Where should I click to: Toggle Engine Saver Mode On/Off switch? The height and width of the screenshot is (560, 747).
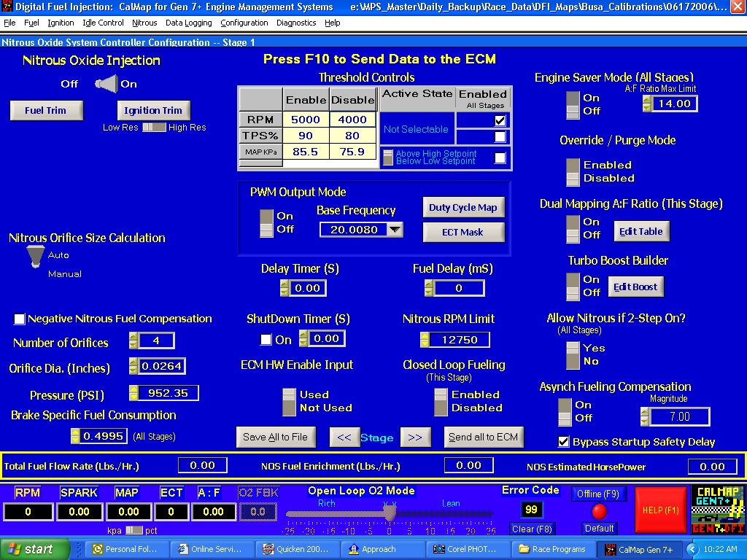coord(573,104)
